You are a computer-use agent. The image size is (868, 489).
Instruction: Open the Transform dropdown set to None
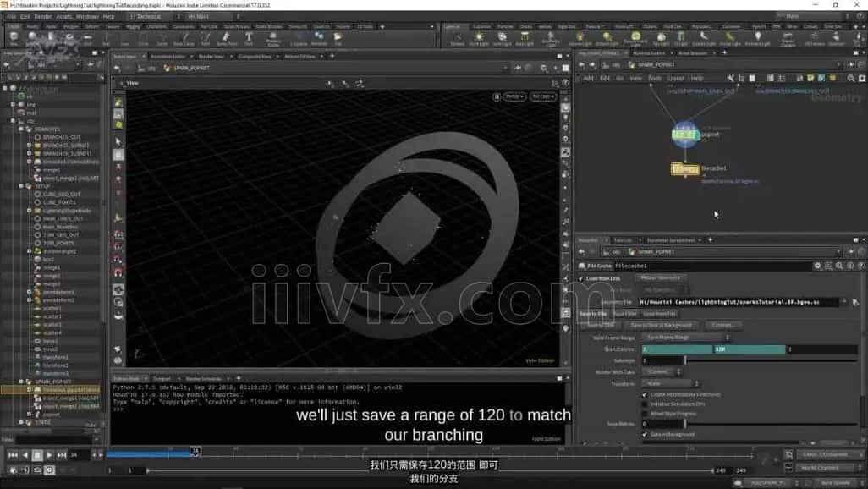670,383
